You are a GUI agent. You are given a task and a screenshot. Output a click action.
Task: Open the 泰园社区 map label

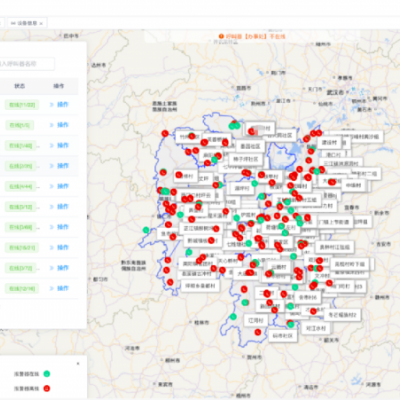pyautogui.click(x=250, y=146)
